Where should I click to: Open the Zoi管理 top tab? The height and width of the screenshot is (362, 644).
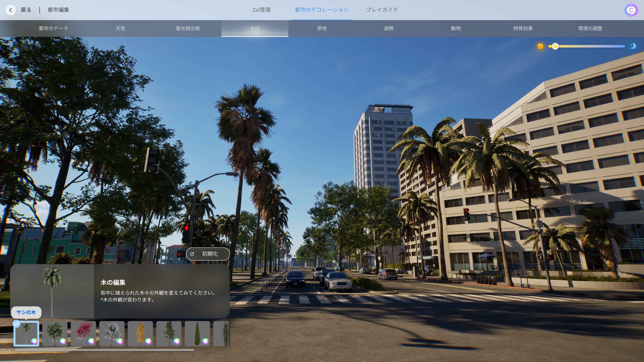point(261,10)
